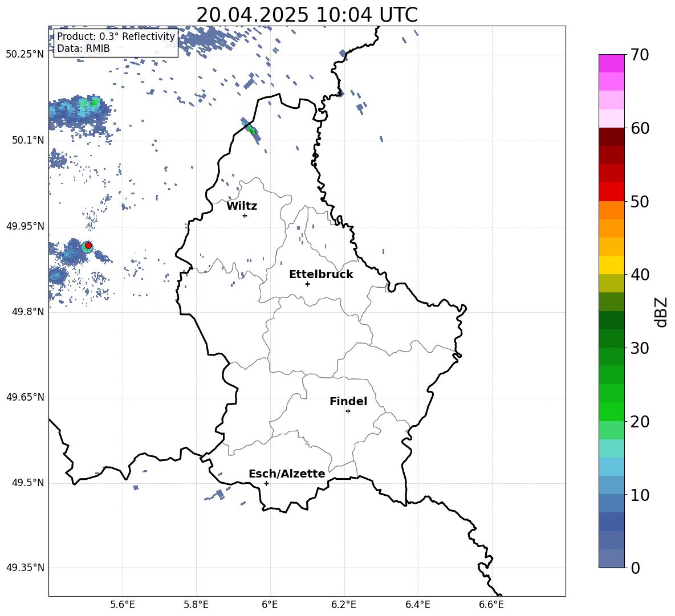
Task: Click the 10 colorbar tick label
Action: [640, 495]
